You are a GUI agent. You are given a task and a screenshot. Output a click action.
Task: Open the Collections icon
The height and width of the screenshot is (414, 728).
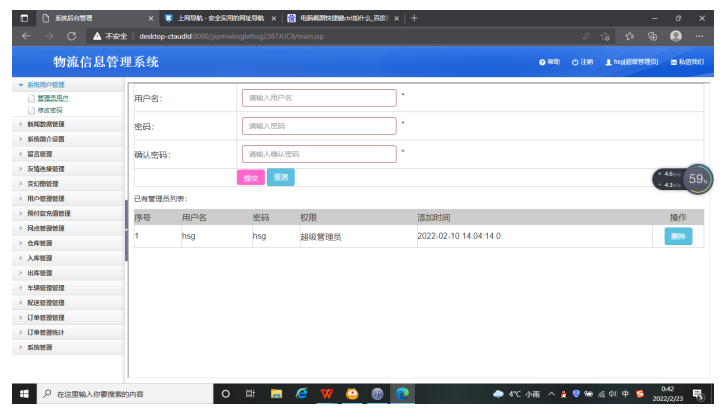[652, 36]
